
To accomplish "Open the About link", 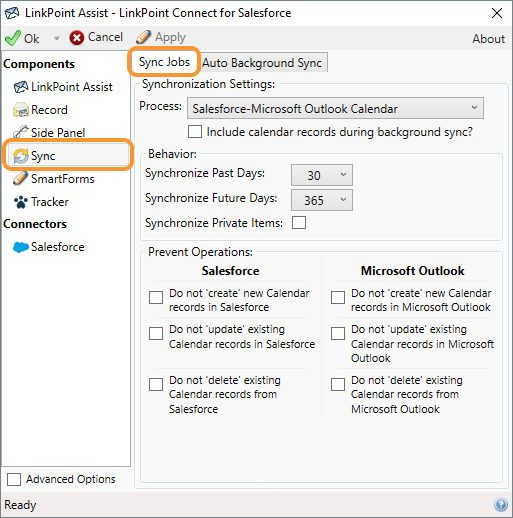I will coord(488,39).
